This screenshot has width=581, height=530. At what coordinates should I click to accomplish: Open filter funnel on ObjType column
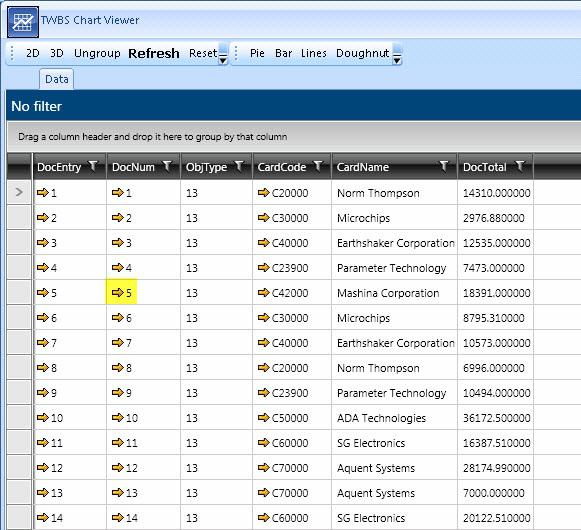coord(239,166)
